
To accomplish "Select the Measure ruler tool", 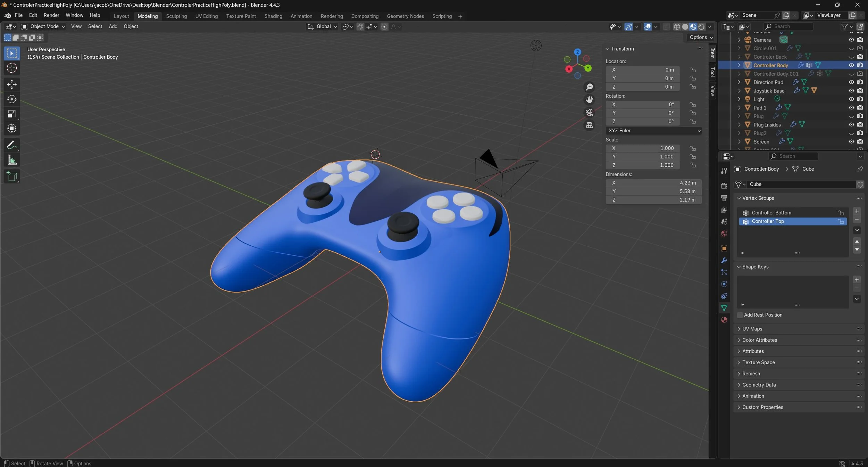I will 12,160.
